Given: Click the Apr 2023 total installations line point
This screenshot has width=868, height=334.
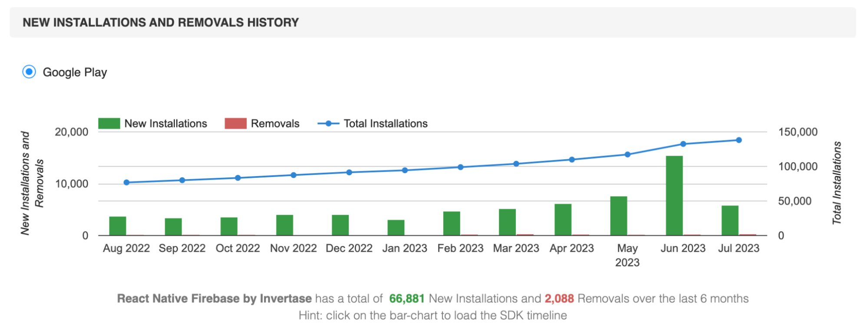Looking at the screenshot, I should point(572,160).
